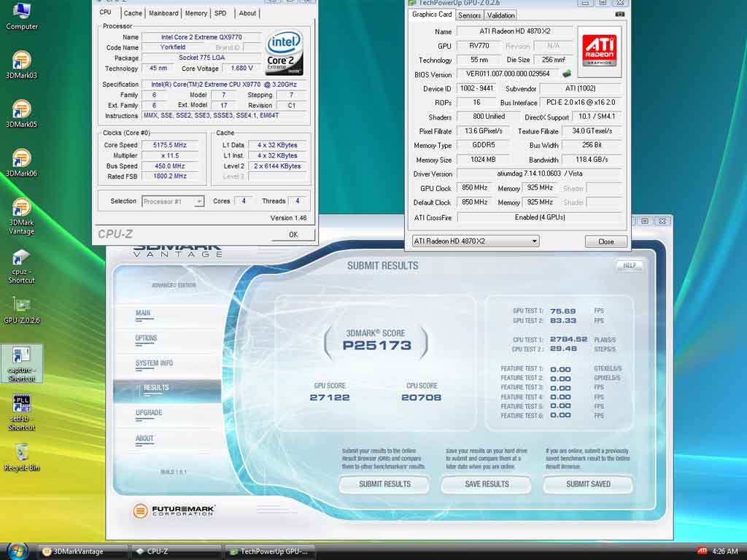Select the 3DMark05 desktop shortcut

21,114
